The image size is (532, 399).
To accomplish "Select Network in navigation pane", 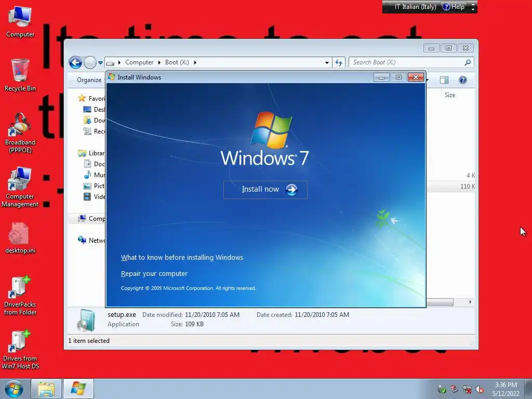I will coord(91,240).
